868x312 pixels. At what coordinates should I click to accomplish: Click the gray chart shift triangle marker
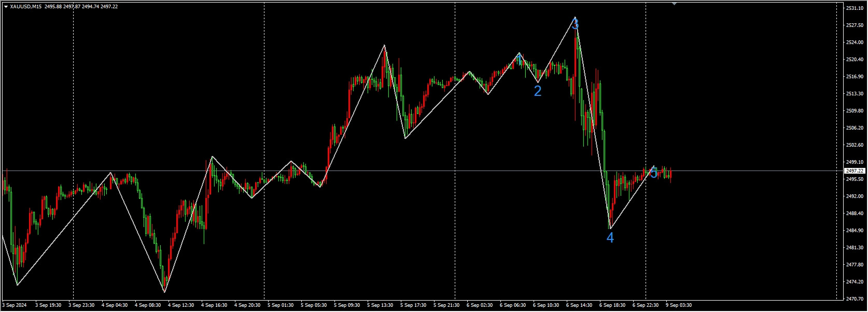point(674,4)
